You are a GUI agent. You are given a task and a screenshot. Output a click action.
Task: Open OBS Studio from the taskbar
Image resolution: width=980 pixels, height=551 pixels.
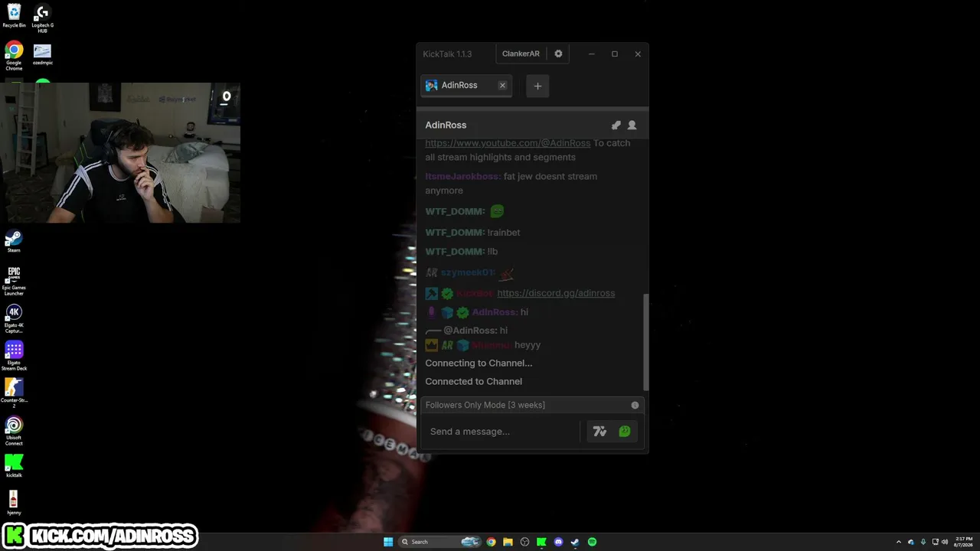coord(524,542)
